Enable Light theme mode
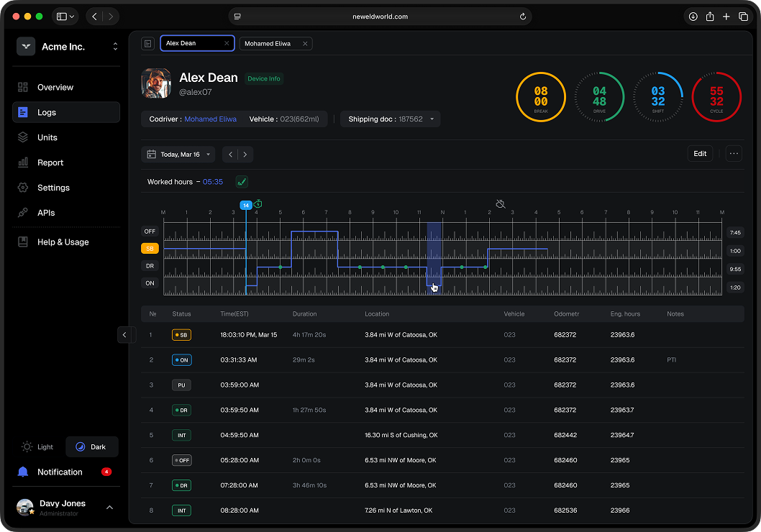This screenshot has height=532, width=761. point(37,446)
